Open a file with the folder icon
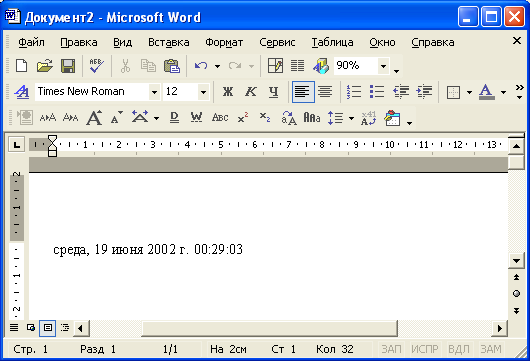 tap(45, 66)
